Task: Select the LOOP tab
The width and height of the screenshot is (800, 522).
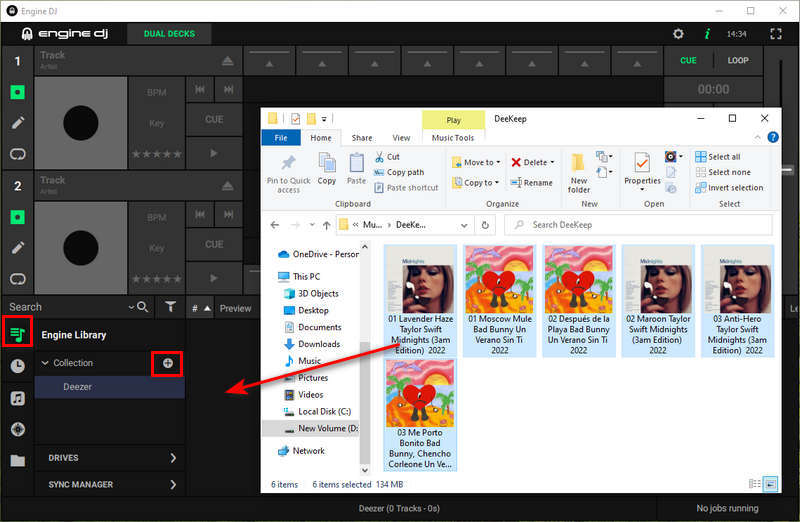Action: [x=738, y=60]
